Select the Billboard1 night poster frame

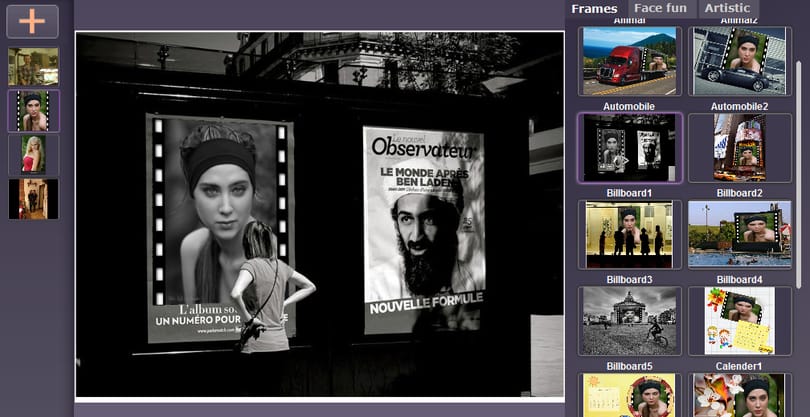(630, 148)
